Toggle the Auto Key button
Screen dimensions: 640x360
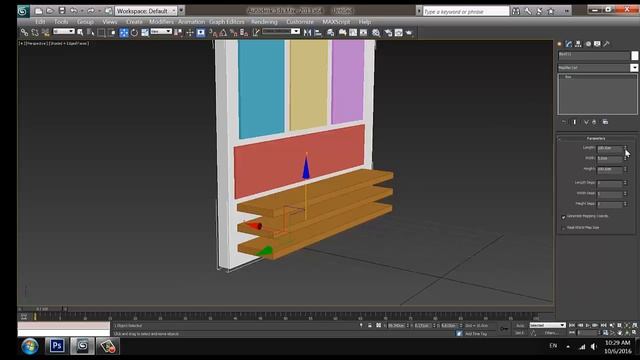tap(520, 325)
